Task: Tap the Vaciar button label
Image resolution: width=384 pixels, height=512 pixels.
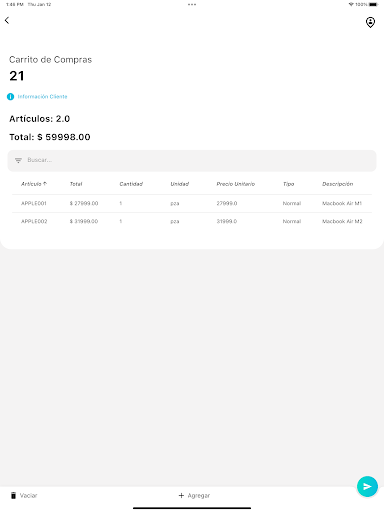Action: click(x=28, y=496)
